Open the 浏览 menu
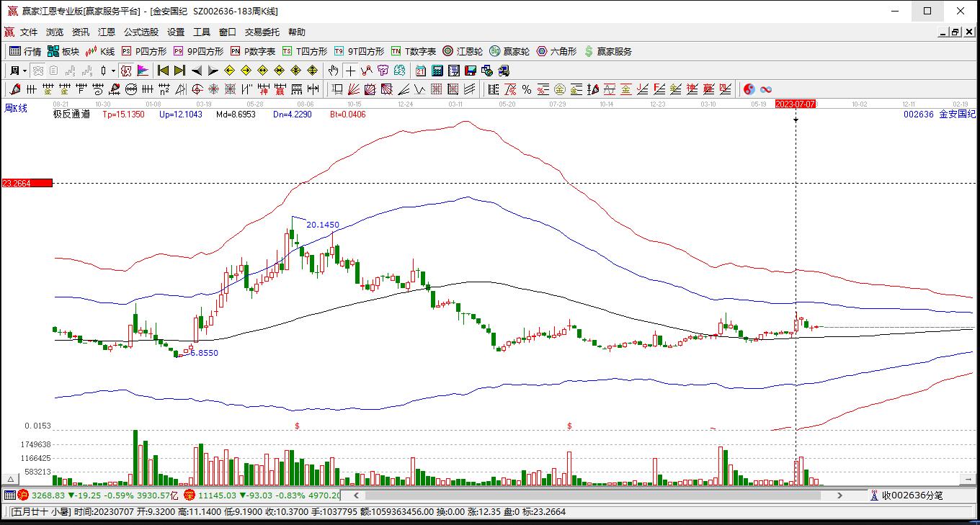980x525 pixels. pyautogui.click(x=55, y=32)
